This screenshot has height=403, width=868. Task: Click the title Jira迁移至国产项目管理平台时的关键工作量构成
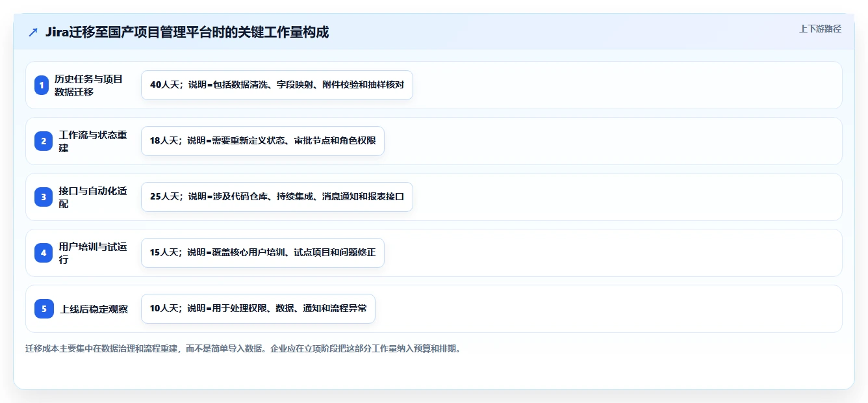tap(187, 32)
